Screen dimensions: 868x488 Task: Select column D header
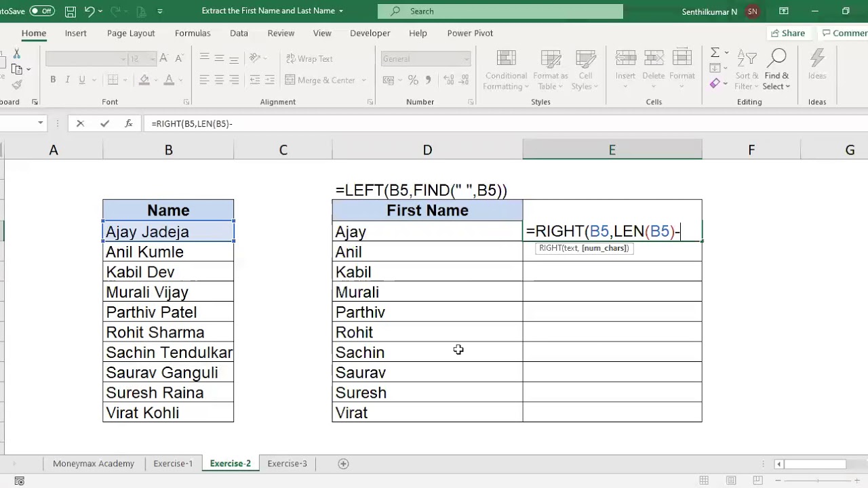(427, 150)
